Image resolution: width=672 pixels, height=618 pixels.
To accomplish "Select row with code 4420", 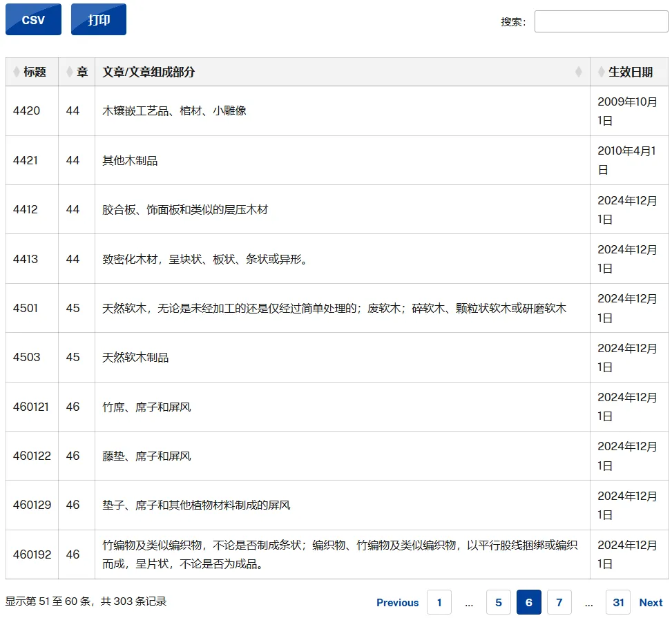I will pyautogui.click(x=27, y=110).
